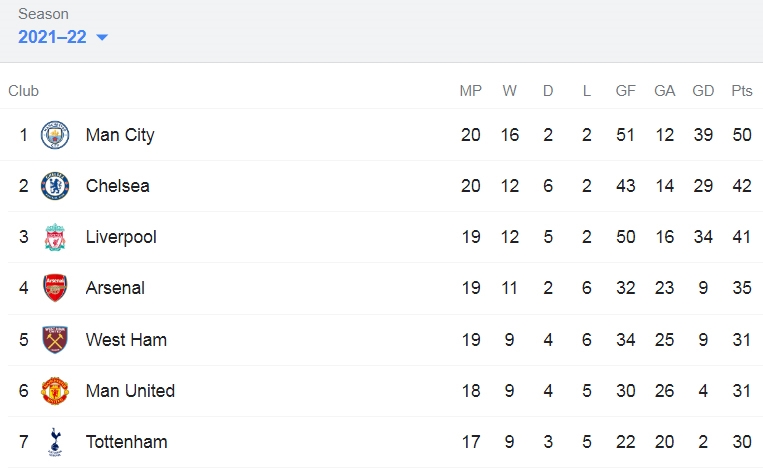Select the Tottenham team name
Viewport: 763px width, 468px height.
127,442
